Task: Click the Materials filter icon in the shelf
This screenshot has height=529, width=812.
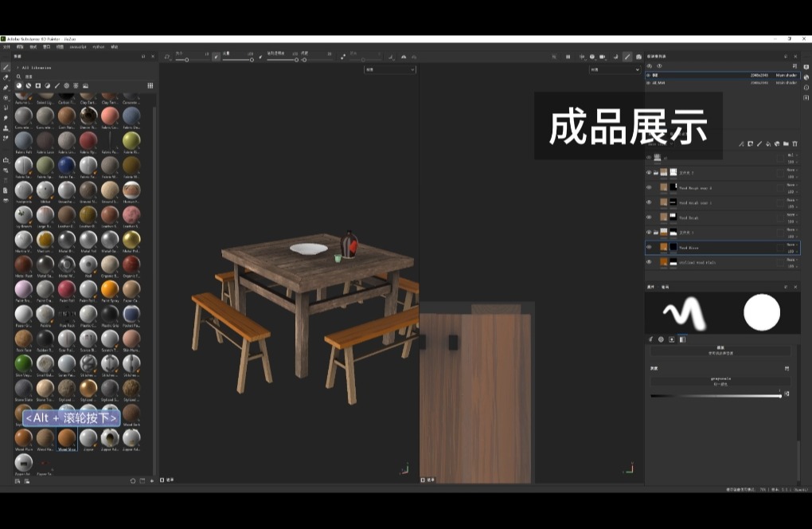Action: pos(18,85)
